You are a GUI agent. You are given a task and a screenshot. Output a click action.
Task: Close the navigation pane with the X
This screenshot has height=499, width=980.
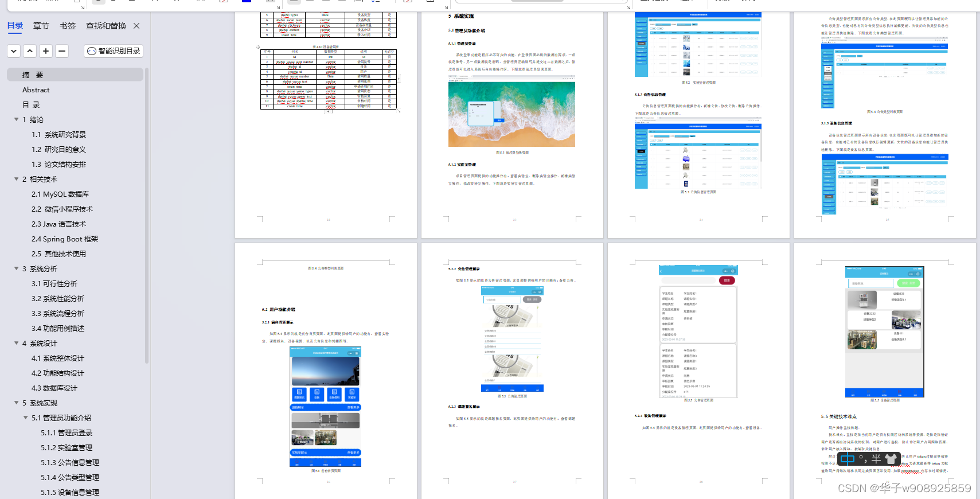(x=136, y=26)
